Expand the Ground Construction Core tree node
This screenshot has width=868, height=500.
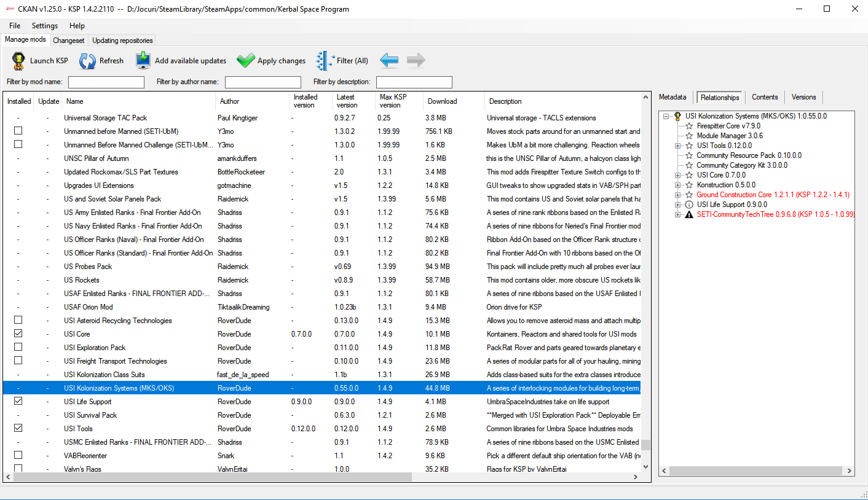click(x=678, y=195)
